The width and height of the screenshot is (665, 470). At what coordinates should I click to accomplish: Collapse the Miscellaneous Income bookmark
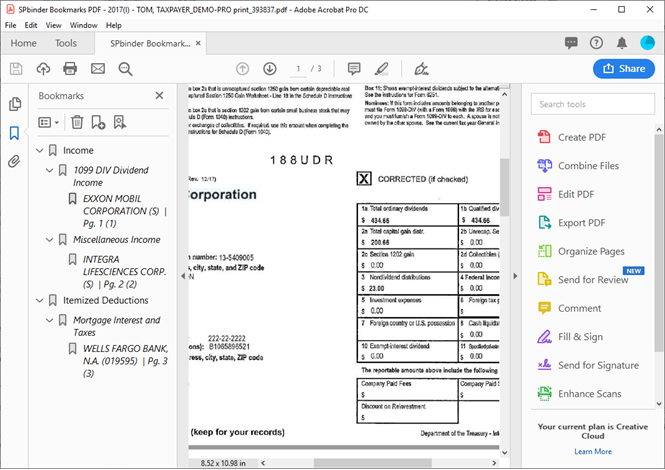[50, 240]
